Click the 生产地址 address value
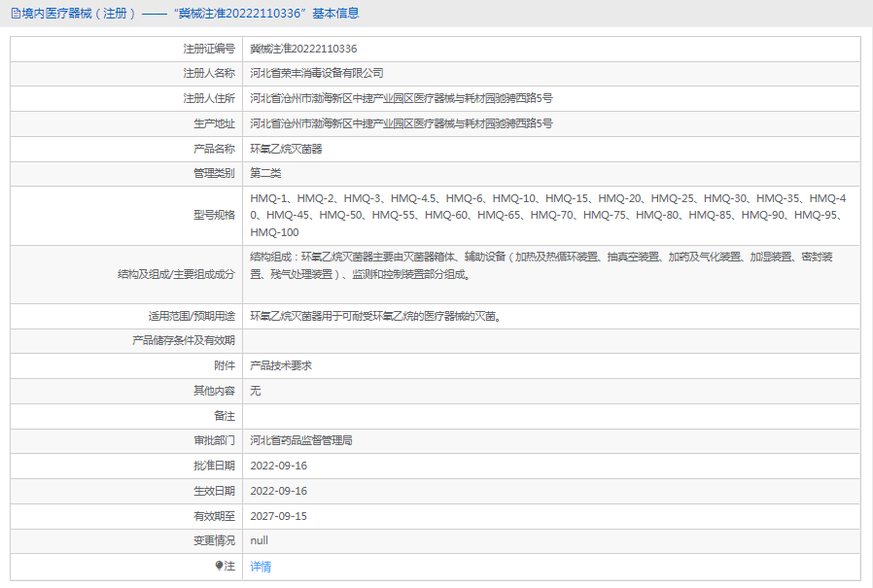 [401, 123]
